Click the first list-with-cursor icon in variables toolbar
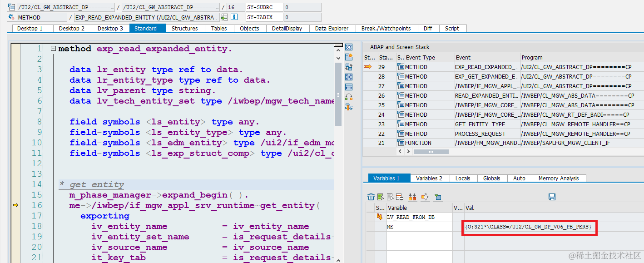The width and height of the screenshot is (644, 263). point(381,197)
